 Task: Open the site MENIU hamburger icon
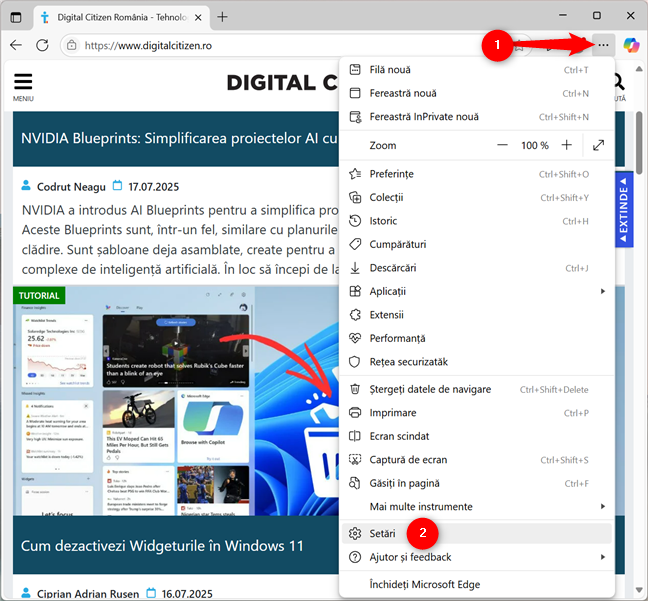pyautogui.click(x=23, y=84)
